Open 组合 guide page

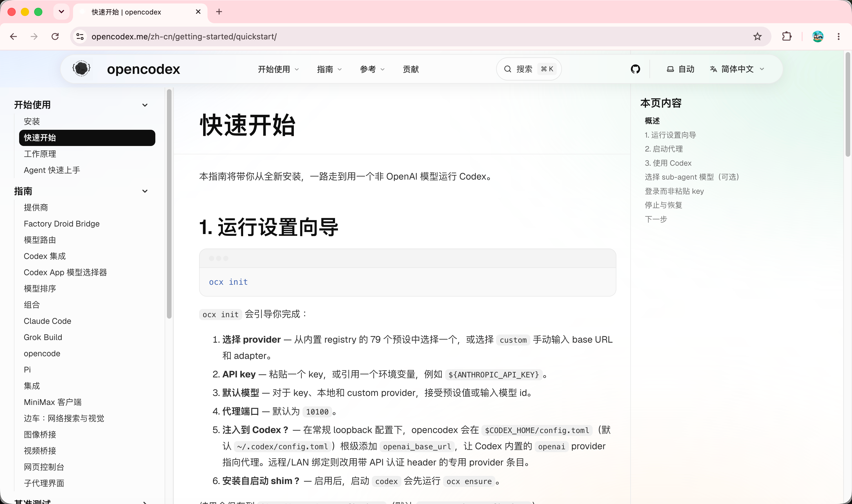[x=32, y=305]
